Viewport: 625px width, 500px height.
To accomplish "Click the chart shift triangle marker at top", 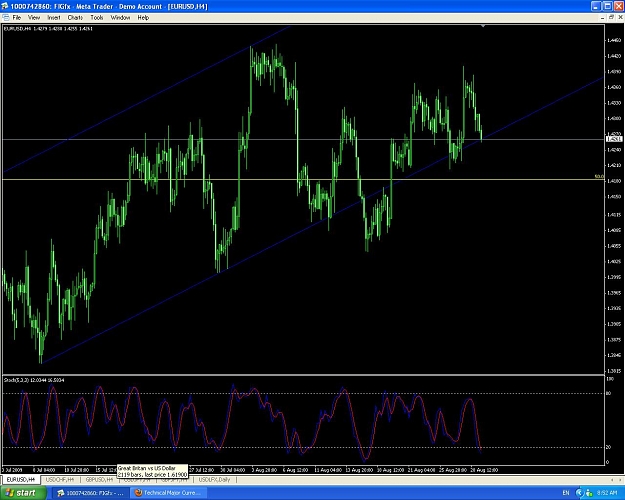I will [x=483, y=26].
